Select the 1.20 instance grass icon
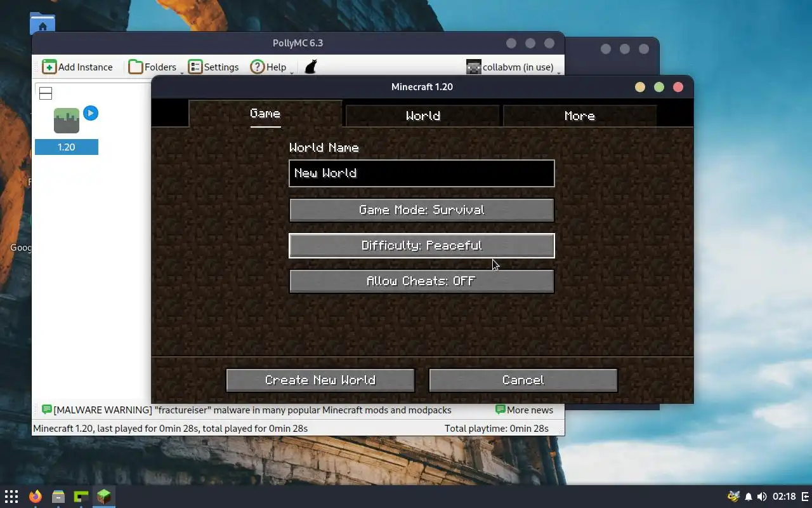Viewport: 812px width, 508px height. tap(67, 121)
